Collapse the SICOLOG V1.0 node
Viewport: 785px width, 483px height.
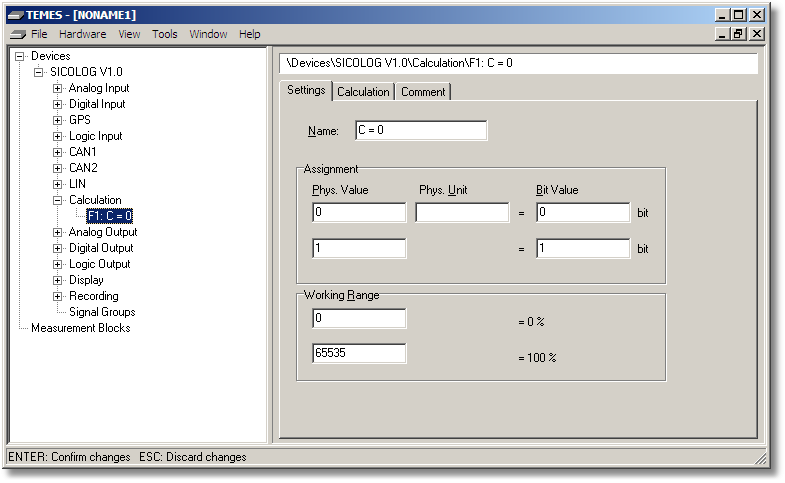39,72
